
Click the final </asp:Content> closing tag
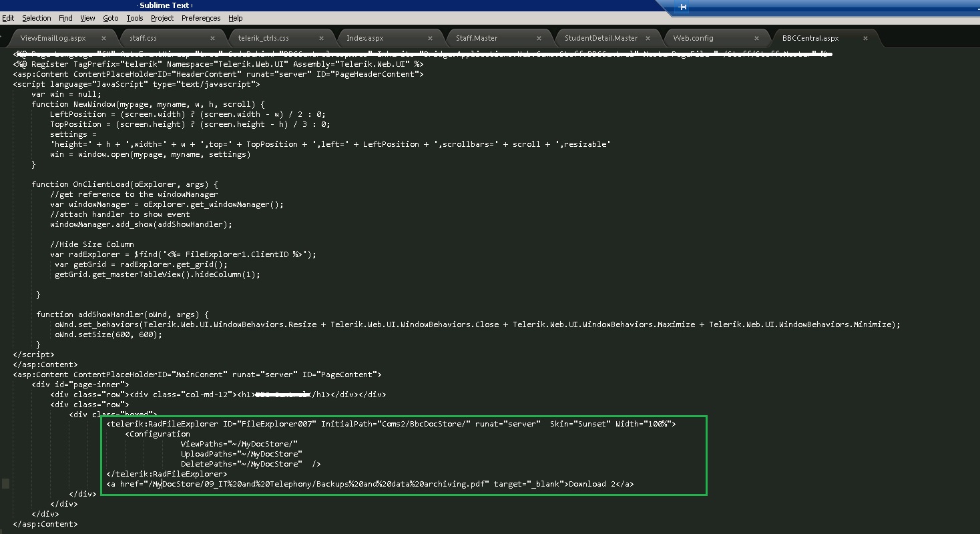point(45,524)
